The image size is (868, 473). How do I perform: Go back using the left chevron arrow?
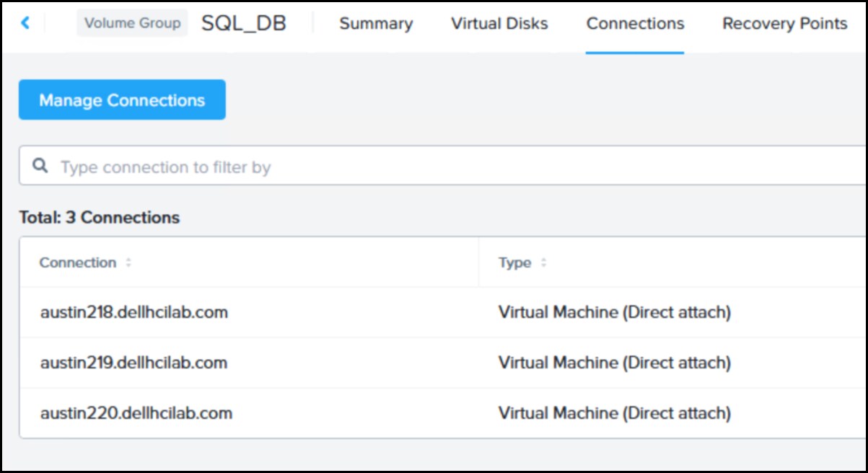pyautogui.click(x=25, y=23)
